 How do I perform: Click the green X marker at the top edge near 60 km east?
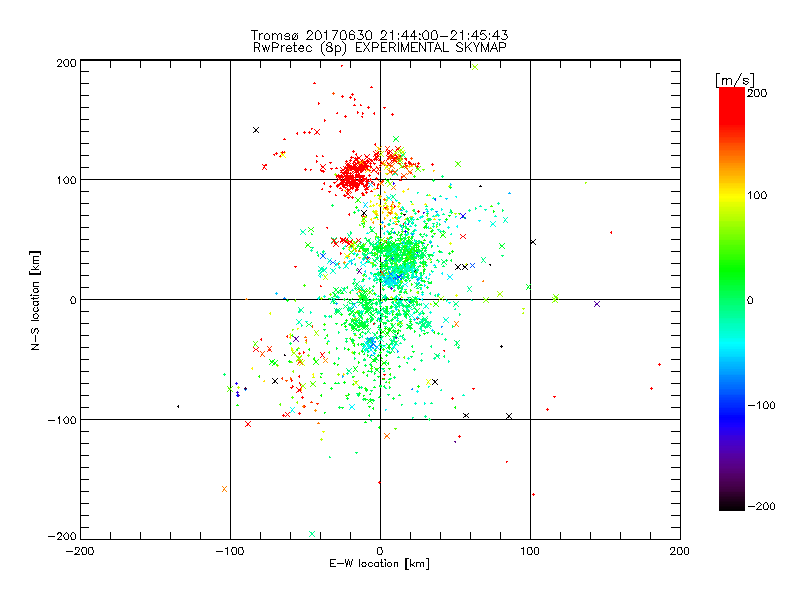tap(475, 67)
